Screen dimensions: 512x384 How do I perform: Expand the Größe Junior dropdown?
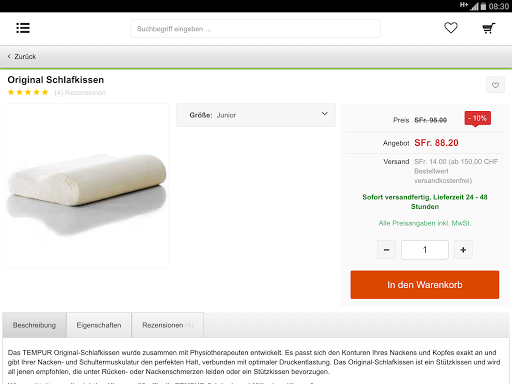(x=256, y=115)
